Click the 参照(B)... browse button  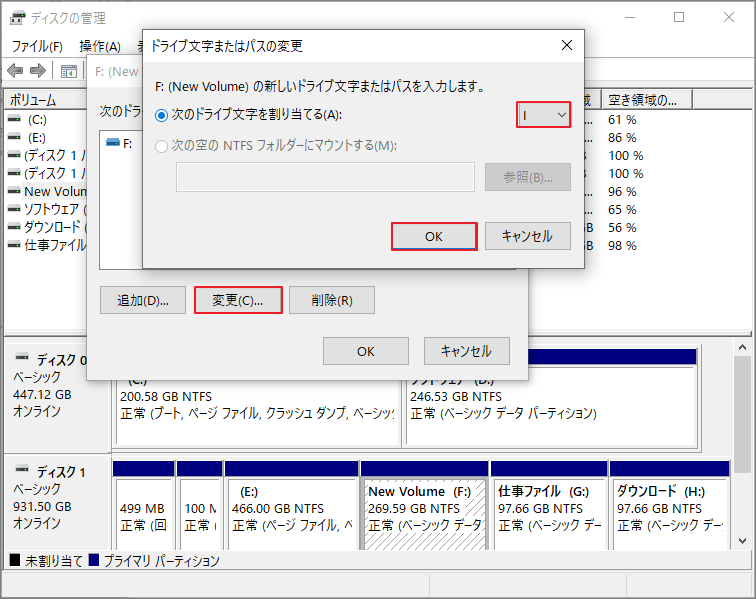[528, 177]
